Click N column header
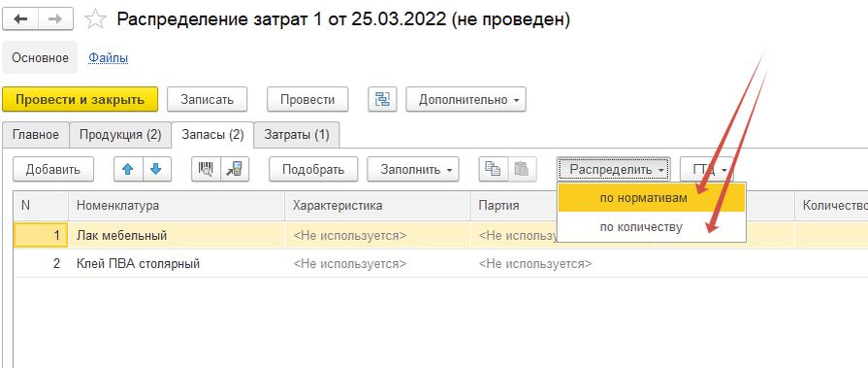 tap(41, 206)
